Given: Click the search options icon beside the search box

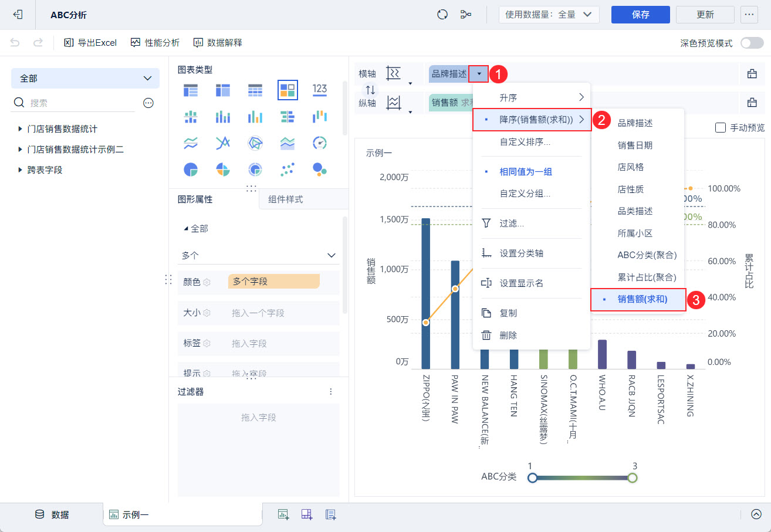Looking at the screenshot, I should tap(148, 103).
